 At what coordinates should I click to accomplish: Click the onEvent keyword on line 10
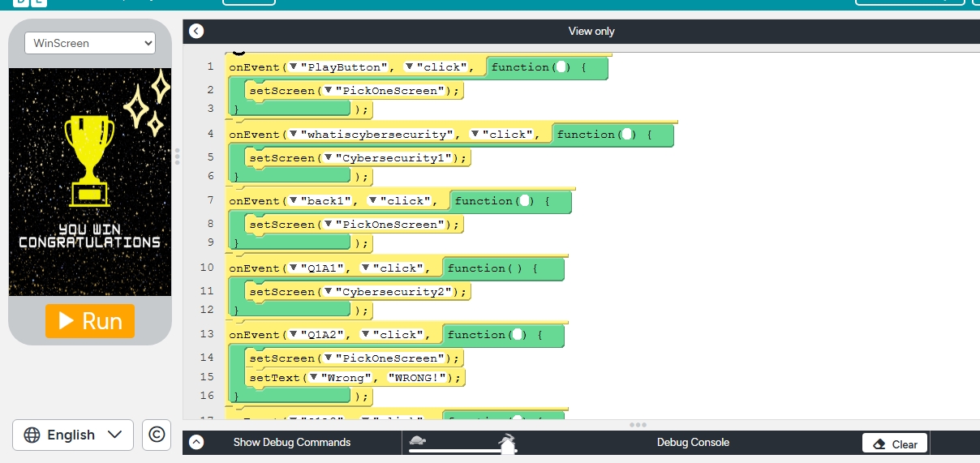pos(254,268)
